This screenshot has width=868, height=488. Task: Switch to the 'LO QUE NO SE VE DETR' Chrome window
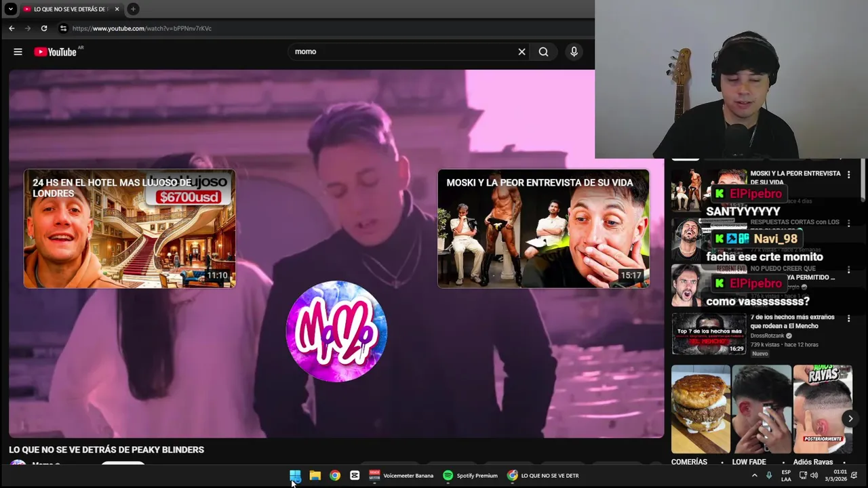tap(543, 475)
